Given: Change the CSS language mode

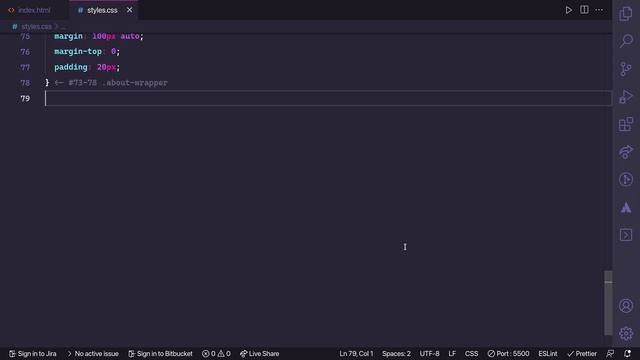Looking at the screenshot, I should tap(471, 353).
